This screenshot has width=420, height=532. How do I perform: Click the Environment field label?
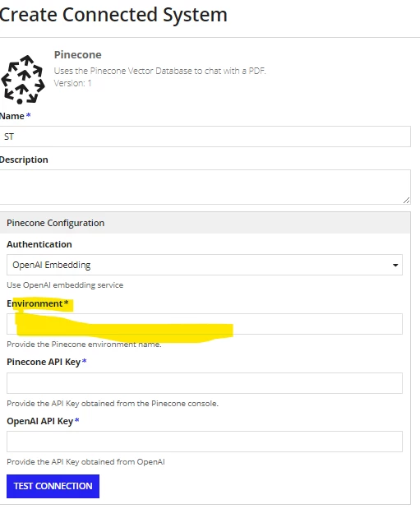coord(38,303)
